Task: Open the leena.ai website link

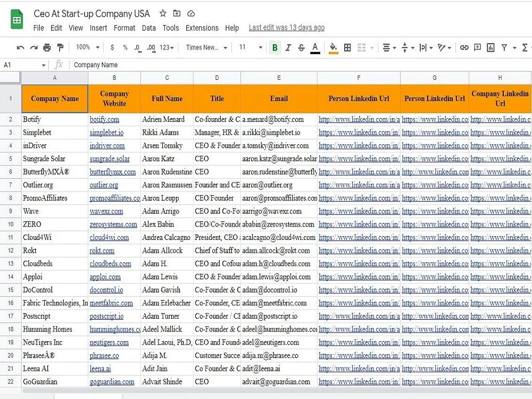Action: 100,369
